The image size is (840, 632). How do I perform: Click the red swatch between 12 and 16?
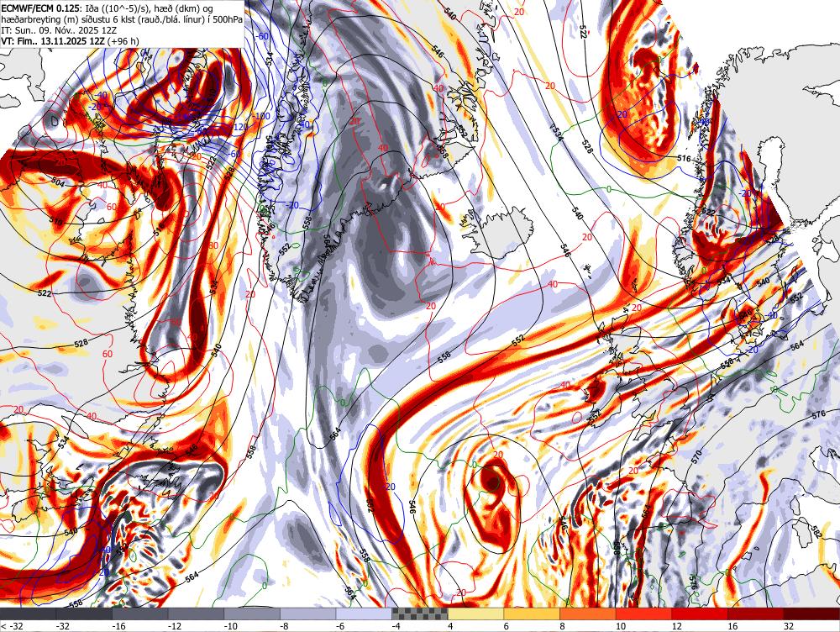701,614
